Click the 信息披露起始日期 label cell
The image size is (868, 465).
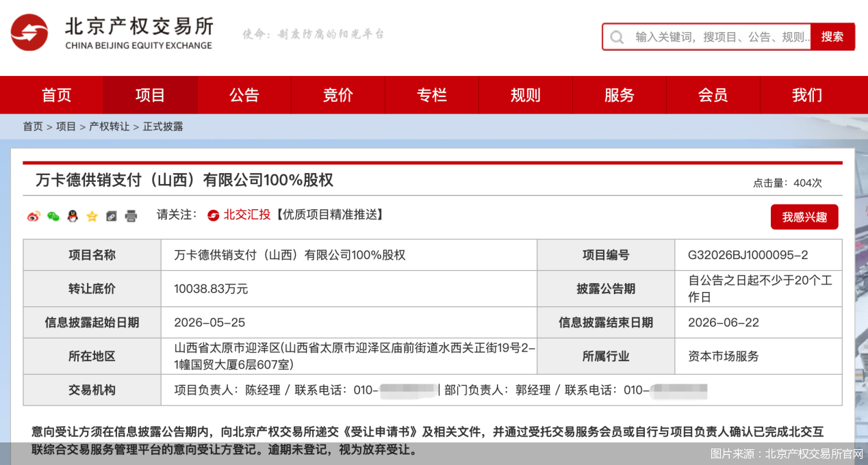click(92, 322)
